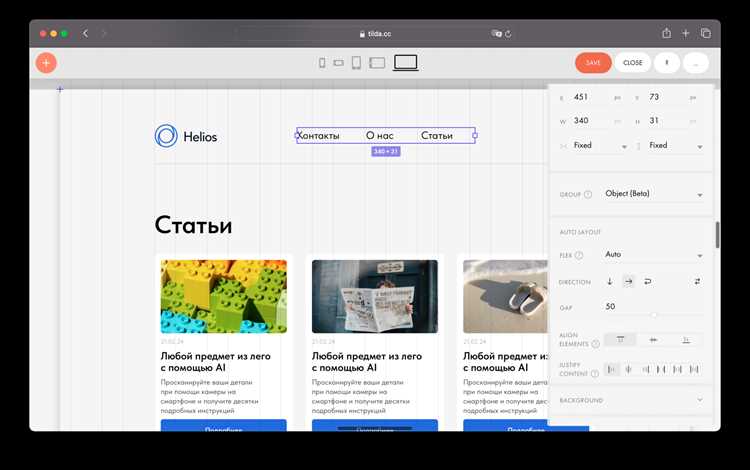Click the Close button

[x=632, y=63]
